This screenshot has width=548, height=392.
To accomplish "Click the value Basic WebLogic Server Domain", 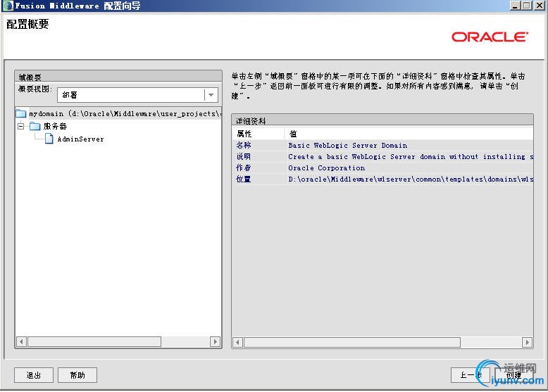I will [x=348, y=145].
